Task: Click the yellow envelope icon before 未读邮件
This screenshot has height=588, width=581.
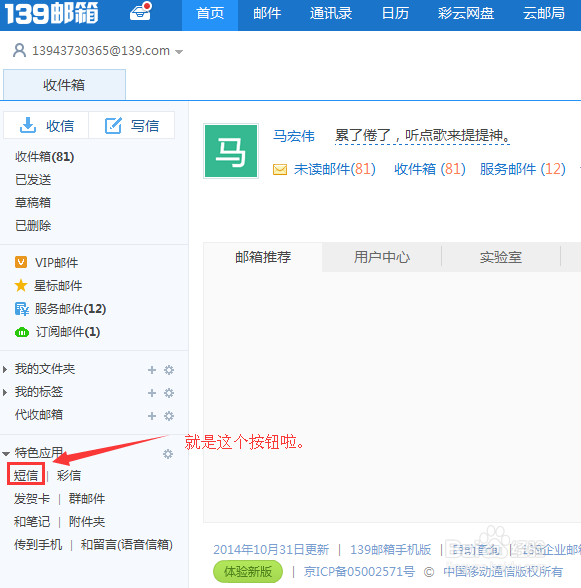Action: pyautogui.click(x=280, y=170)
